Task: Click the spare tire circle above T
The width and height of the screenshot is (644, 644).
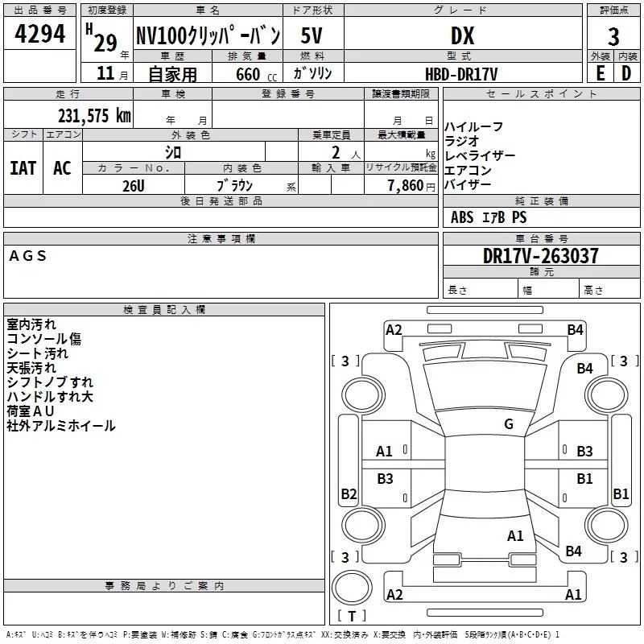Action: point(352,587)
